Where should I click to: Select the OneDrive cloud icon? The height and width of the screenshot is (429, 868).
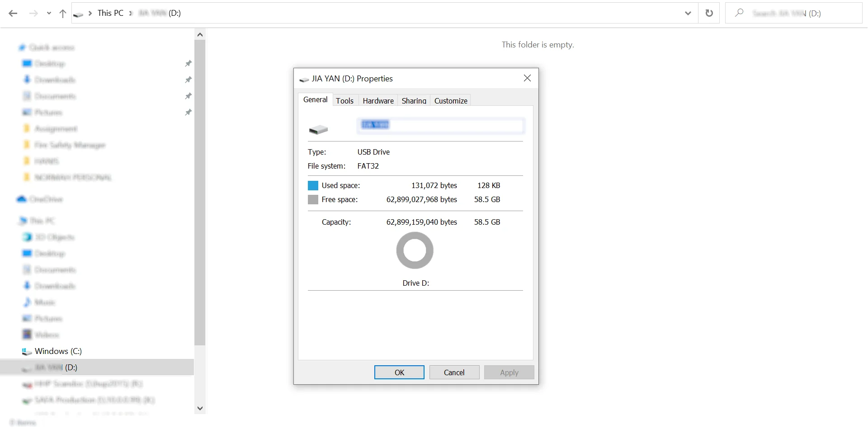pyautogui.click(x=22, y=199)
